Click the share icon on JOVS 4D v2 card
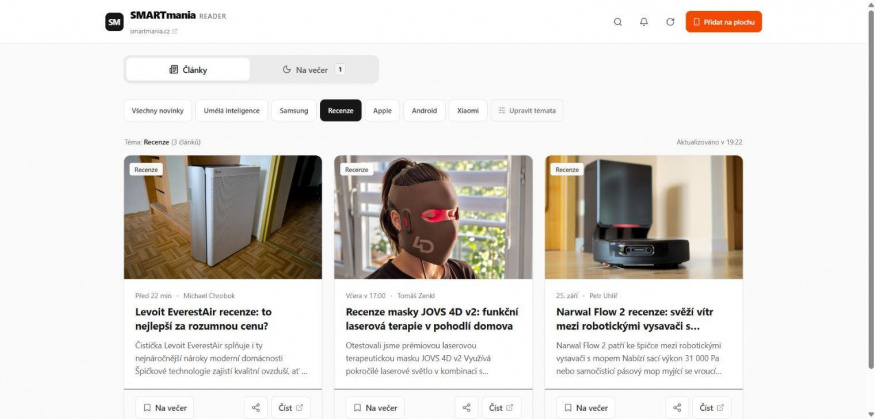Viewport: 875px width, 419px height. [467, 408]
